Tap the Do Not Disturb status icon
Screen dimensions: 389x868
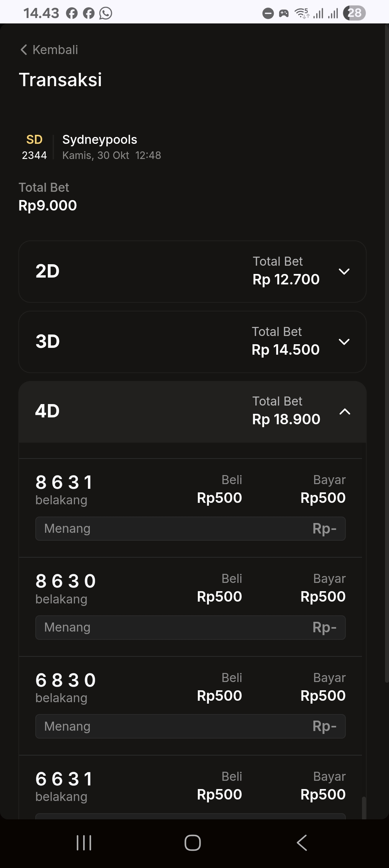pos(268,14)
